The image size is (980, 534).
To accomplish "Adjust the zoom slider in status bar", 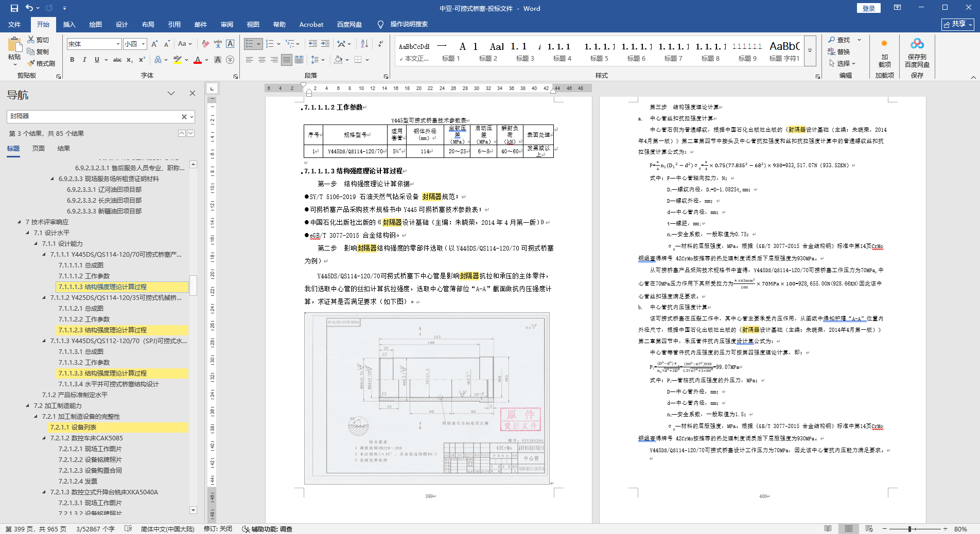I will 910,529.
